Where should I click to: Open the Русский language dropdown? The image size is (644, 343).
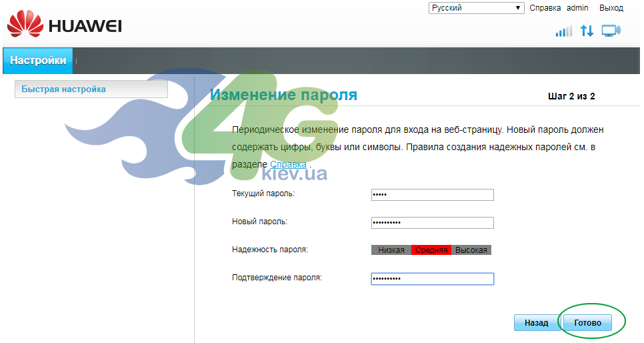(477, 8)
